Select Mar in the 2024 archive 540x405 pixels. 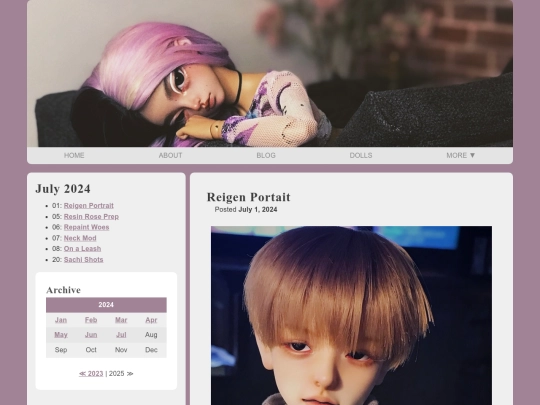point(121,320)
